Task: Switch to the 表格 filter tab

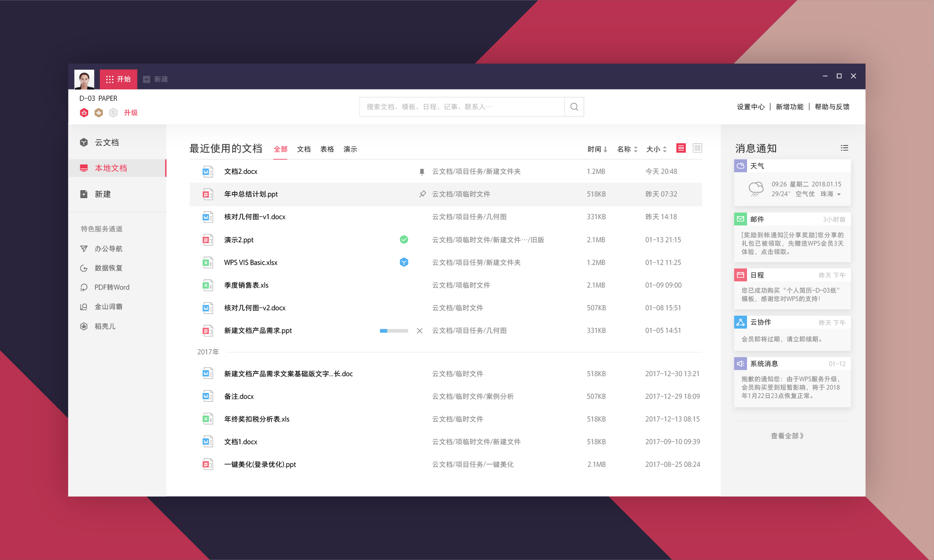Action: (327, 149)
